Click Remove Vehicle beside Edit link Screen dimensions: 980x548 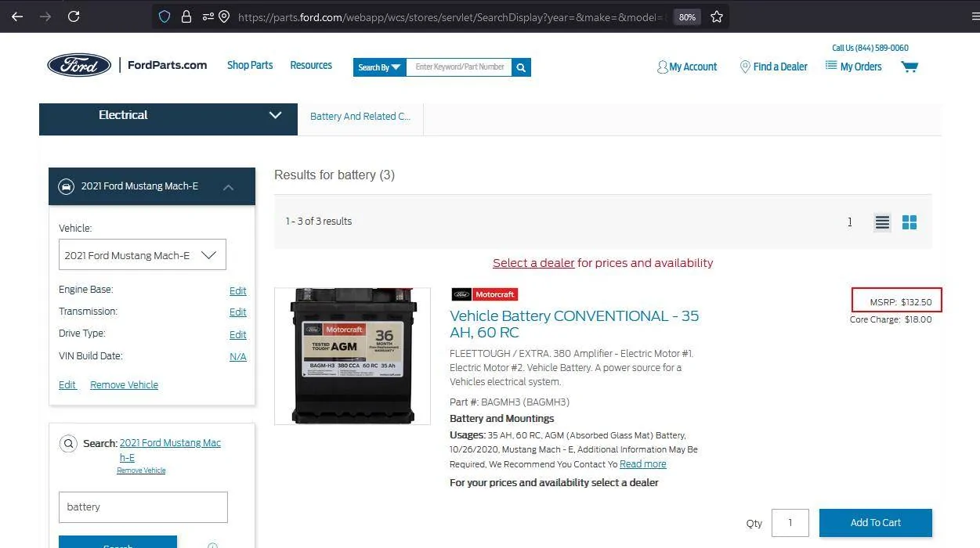point(124,385)
